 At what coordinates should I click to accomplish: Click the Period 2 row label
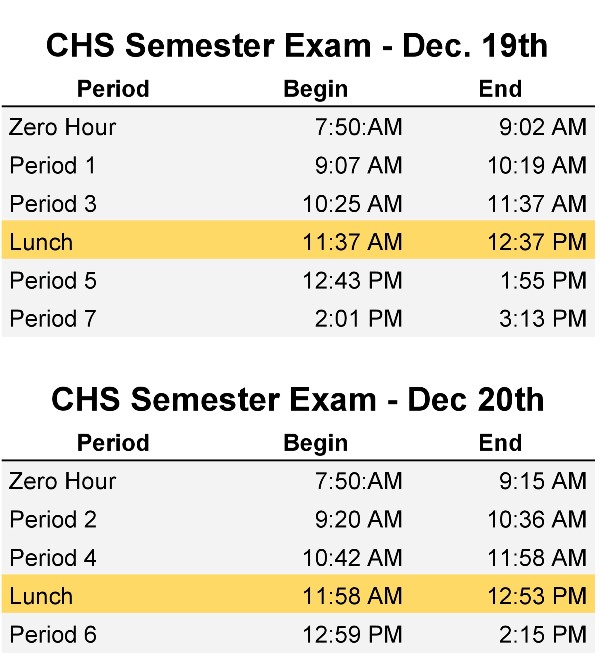coord(53,519)
